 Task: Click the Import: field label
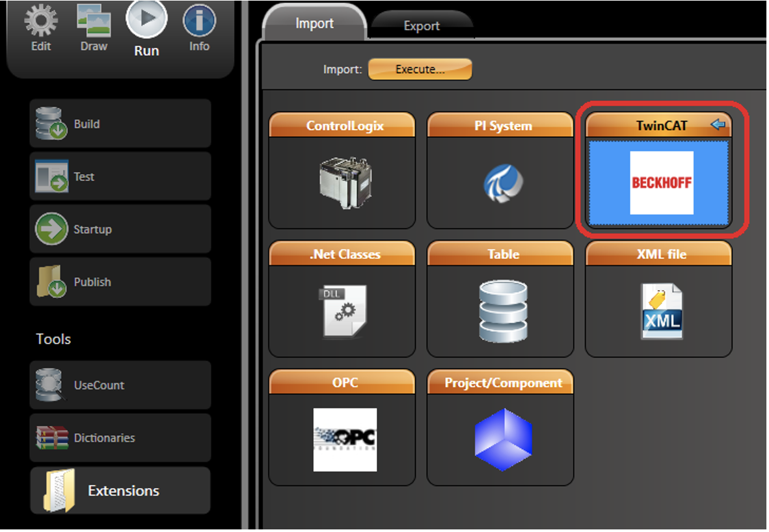click(x=342, y=70)
